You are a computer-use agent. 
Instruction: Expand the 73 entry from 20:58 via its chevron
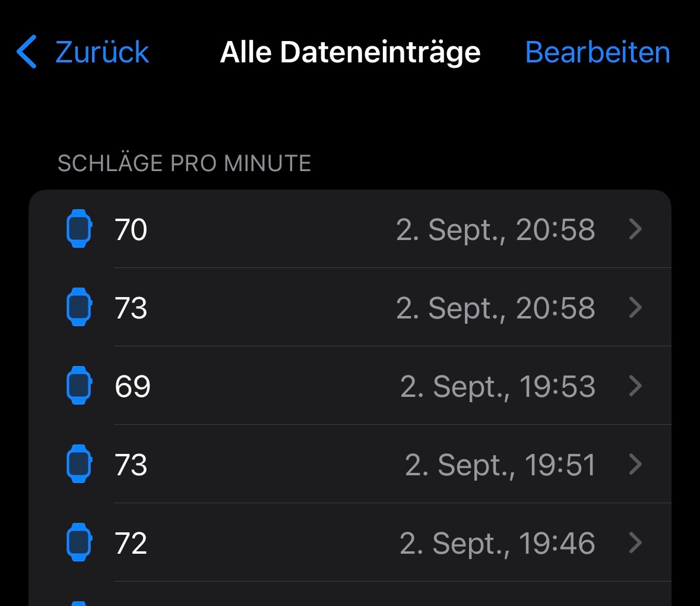[x=635, y=307]
